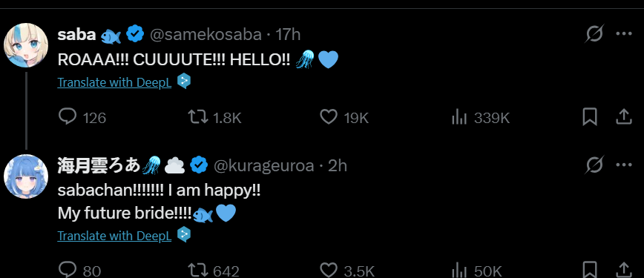The width and height of the screenshot is (644, 278).
Task: Share saba's tweet via share icon
Action: pos(623,117)
